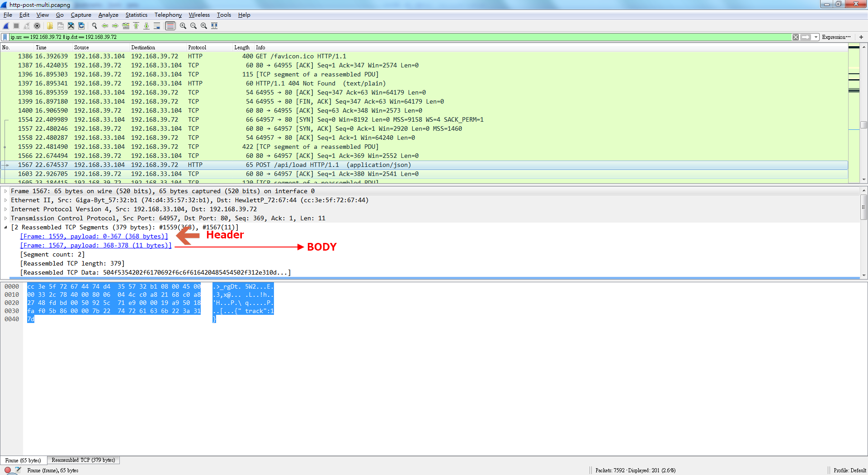
Task: Go forward in packet history arrow
Action: tap(115, 26)
